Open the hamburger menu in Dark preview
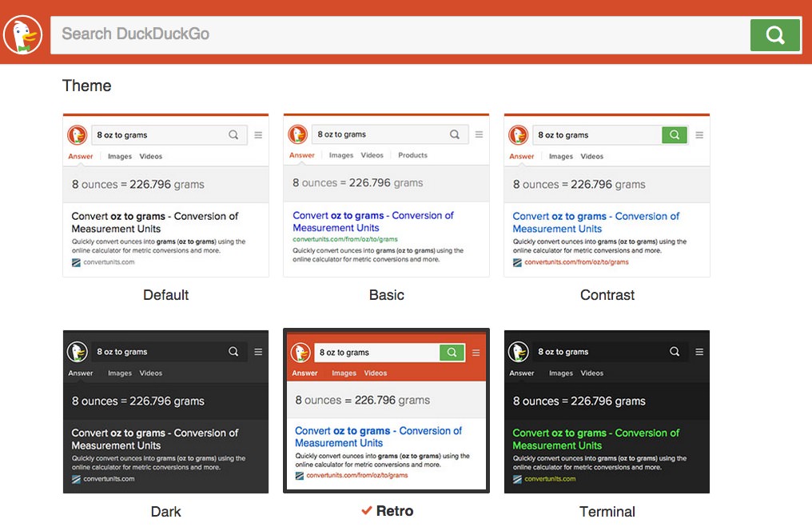The image size is (812, 527). pyautogui.click(x=258, y=351)
